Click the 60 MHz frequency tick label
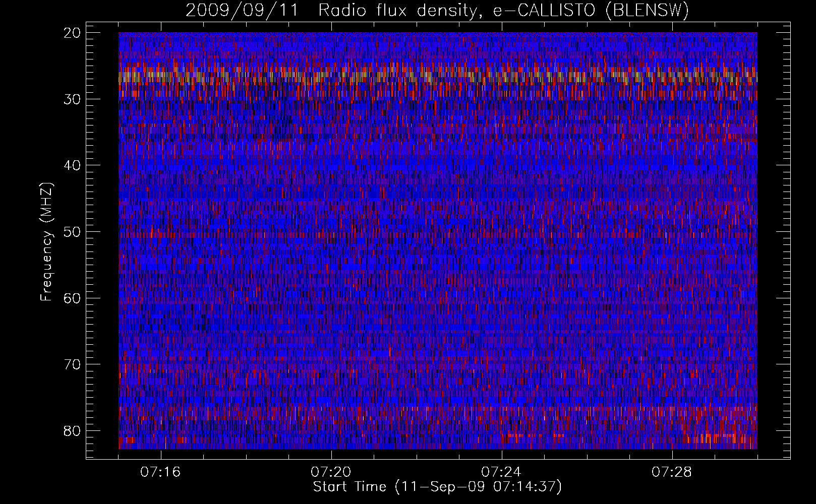Screen dimensions: 816x504 (x=73, y=298)
